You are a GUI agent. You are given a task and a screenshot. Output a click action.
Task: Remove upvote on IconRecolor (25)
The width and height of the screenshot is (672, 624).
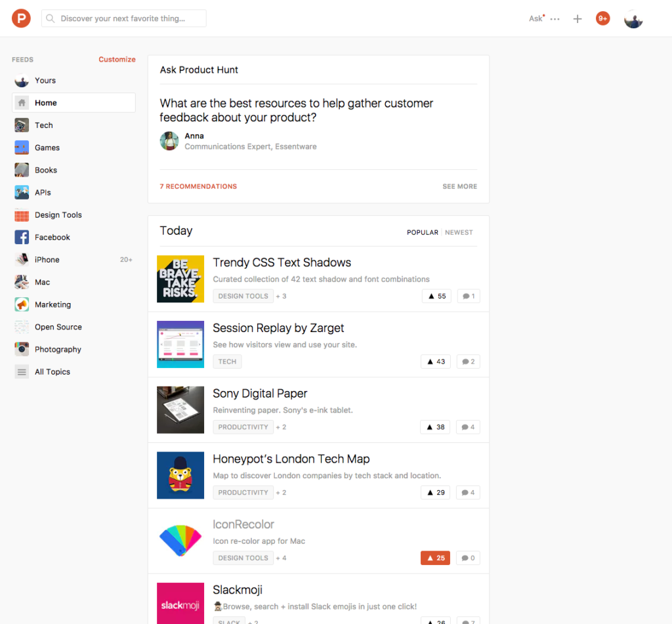(436, 558)
